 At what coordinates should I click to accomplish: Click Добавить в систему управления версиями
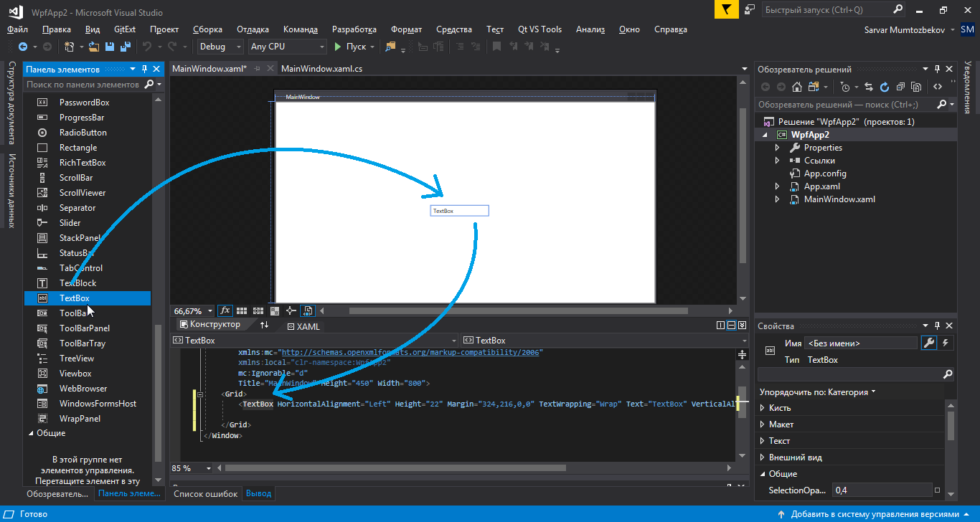point(875,514)
